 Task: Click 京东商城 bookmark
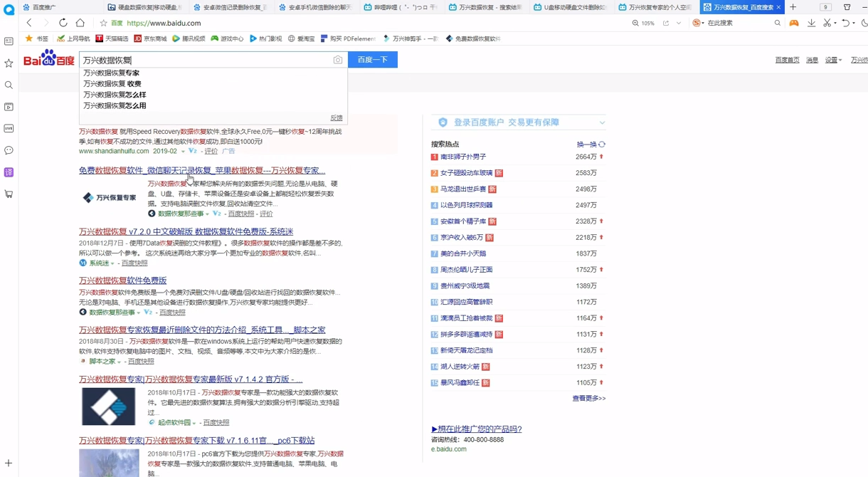coord(150,38)
